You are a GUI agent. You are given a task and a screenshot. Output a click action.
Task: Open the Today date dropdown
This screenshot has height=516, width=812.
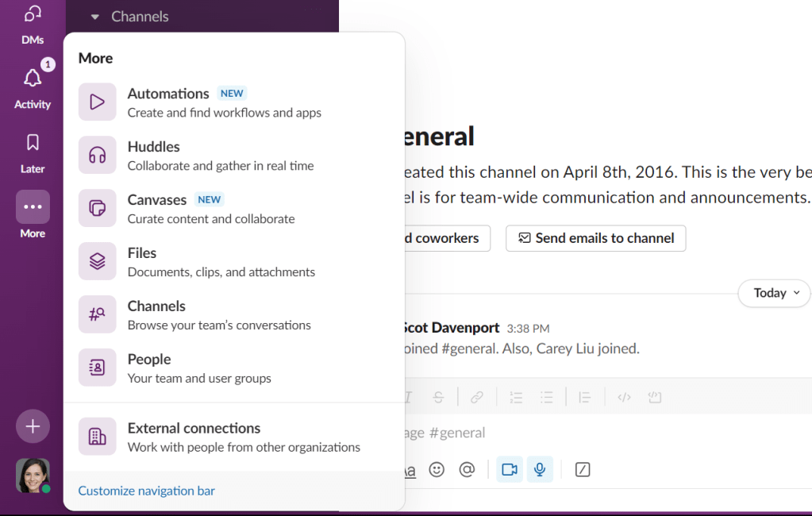tap(775, 293)
